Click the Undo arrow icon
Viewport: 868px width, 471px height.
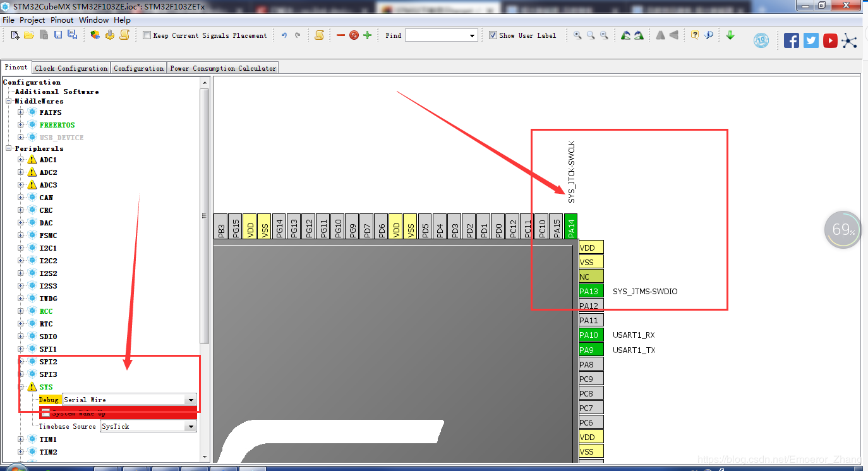click(x=284, y=35)
